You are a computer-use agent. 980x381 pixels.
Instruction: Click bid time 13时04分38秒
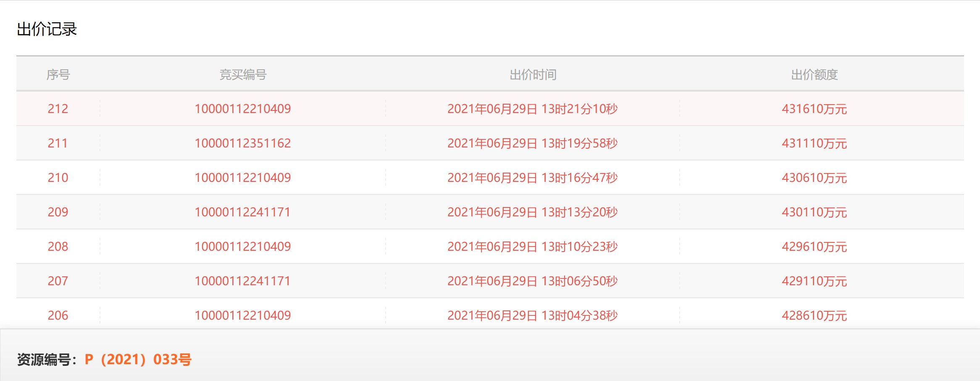click(x=533, y=315)
